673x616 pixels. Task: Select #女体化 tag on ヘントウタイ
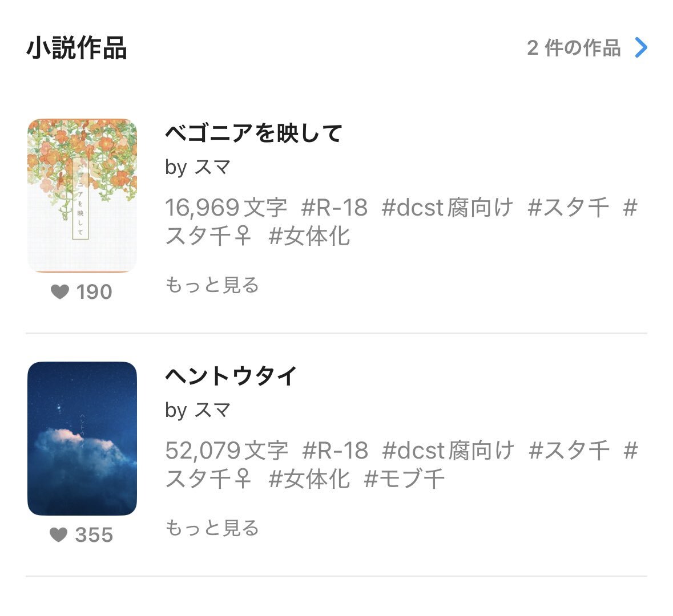(309, 479)
